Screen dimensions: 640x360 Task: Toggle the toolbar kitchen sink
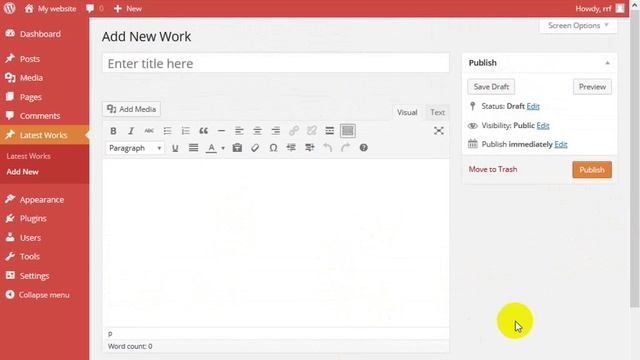[348, 131]
